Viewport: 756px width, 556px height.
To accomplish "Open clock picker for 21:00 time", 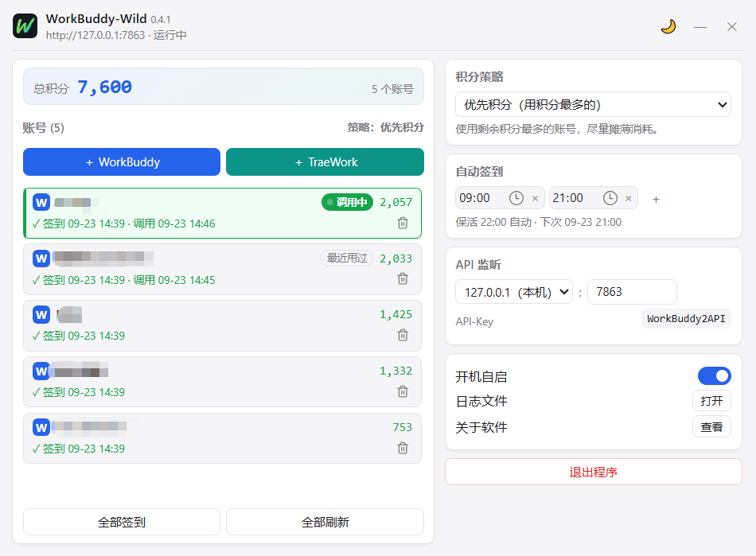I will (610, 198).
